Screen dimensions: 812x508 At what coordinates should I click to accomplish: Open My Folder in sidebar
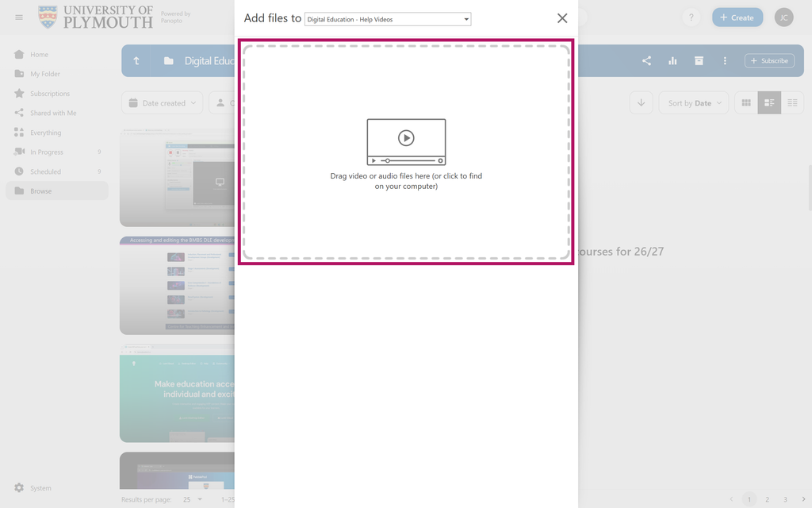point(45,74)
